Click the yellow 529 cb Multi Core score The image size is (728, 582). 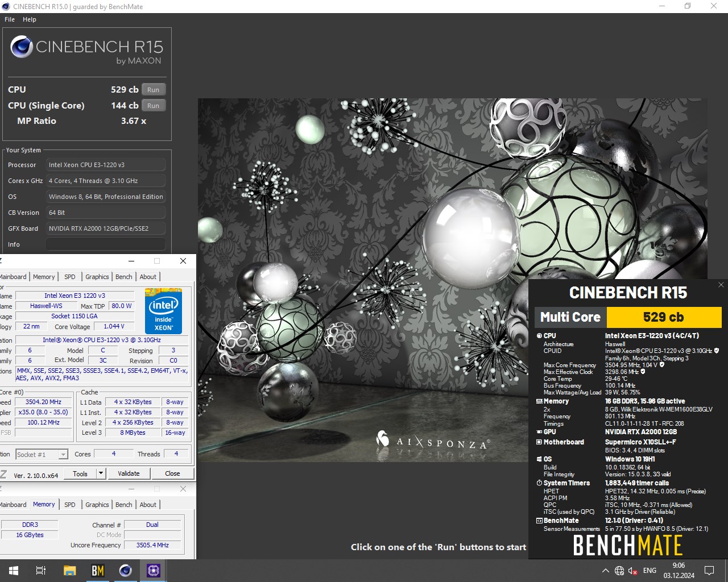point(664,317)
